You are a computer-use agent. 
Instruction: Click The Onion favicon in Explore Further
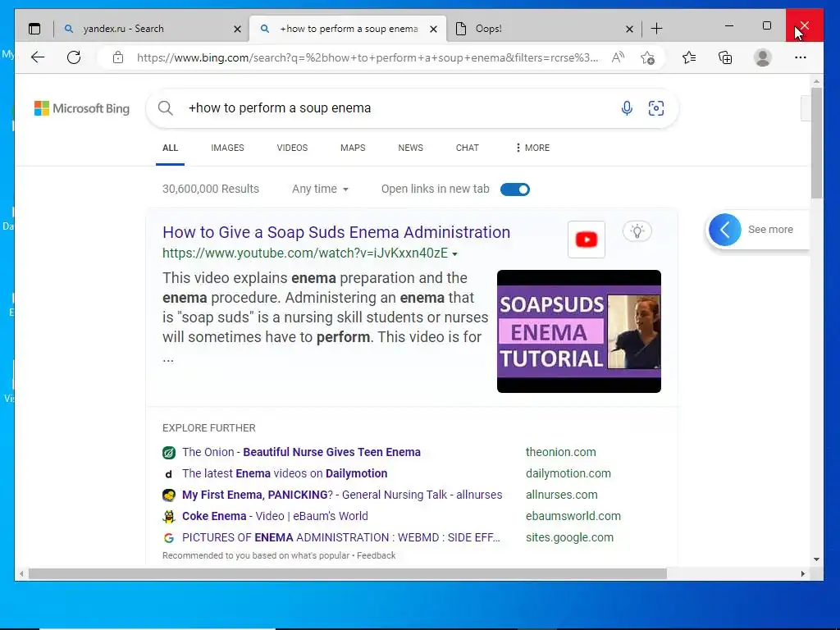click(x=169, y=453)
